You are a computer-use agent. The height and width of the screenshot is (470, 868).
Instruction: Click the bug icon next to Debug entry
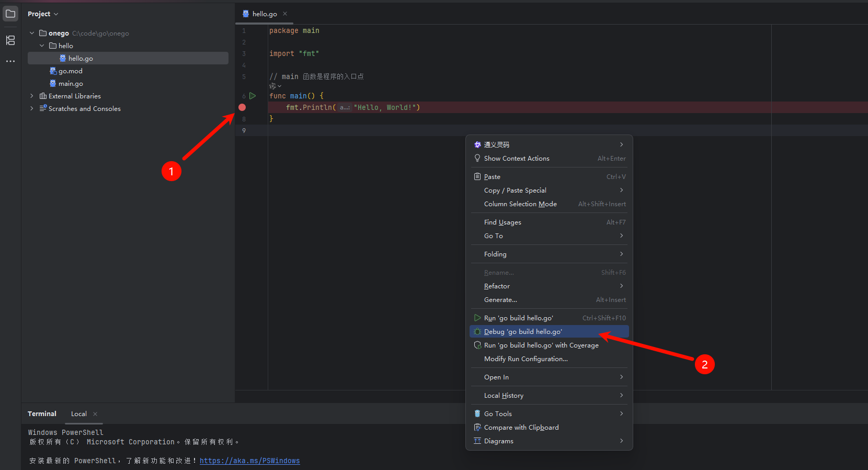pyautogui.click(x=477, y=332)
